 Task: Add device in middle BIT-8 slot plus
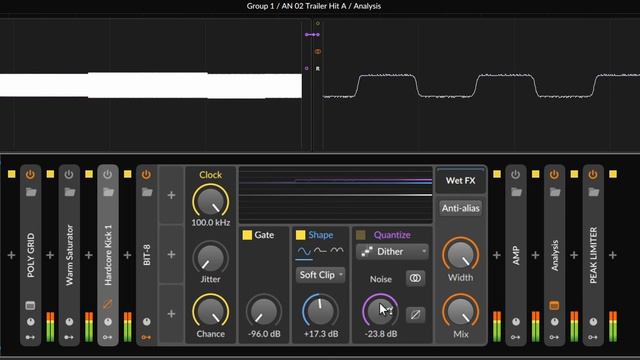(171, 255)
